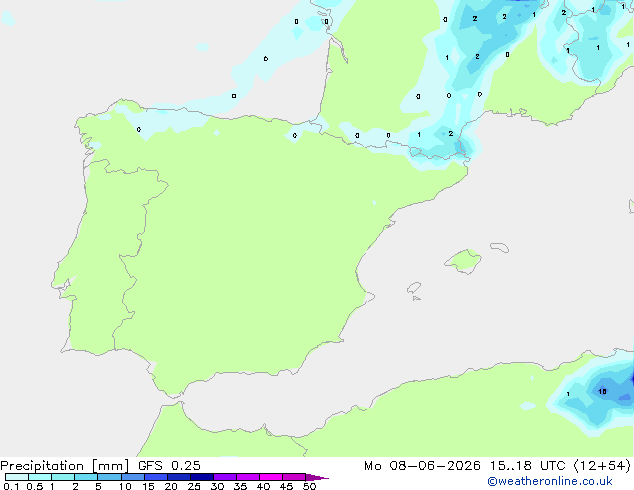
Task: Open the weatheronline.co.uk link
Action: (550, 481)
